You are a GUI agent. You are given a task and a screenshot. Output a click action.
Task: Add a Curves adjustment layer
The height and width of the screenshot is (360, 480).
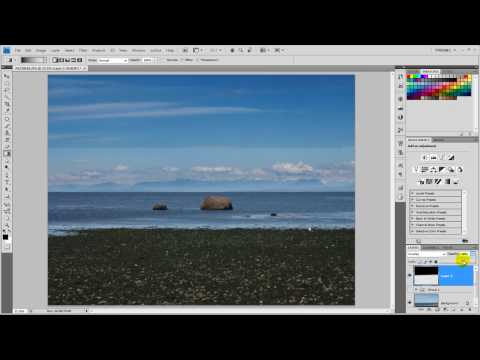pyautogui.click(x=442, y=157)
